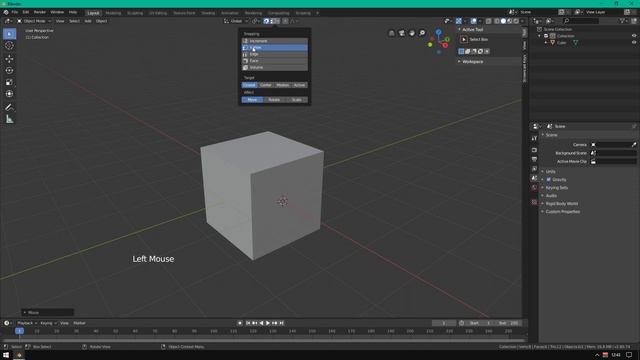The image size is (640, 360).
Task: Open the World properties tab
Action: coord(534,188)
